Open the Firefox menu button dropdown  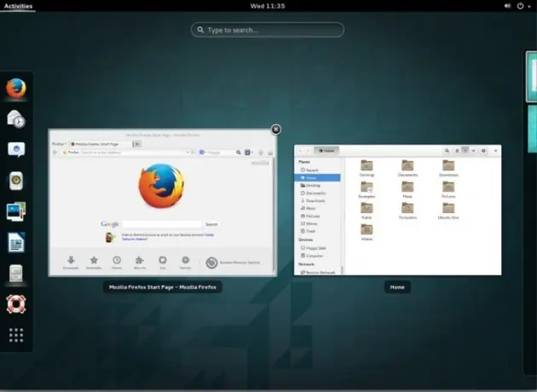click(59, 144)
